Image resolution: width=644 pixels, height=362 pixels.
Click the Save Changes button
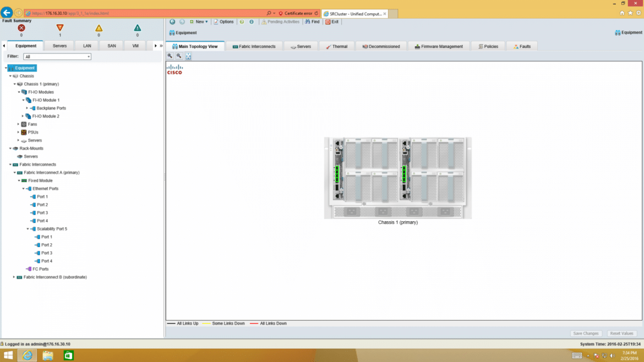click(586, 334)
